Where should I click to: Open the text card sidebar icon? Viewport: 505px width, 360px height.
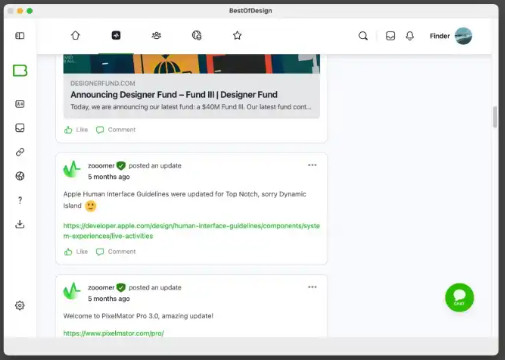pyautogui.click(x=20, y=104)
